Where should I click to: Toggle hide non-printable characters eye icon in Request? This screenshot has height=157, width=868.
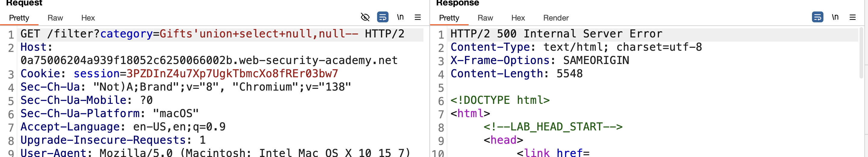365,17
